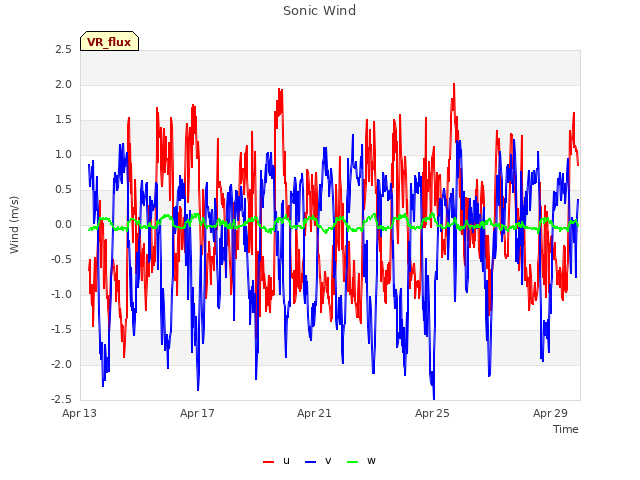This screenshot has height=480, width=640.
Task: Click the VR_flux label badge
Action: point(109,42)
